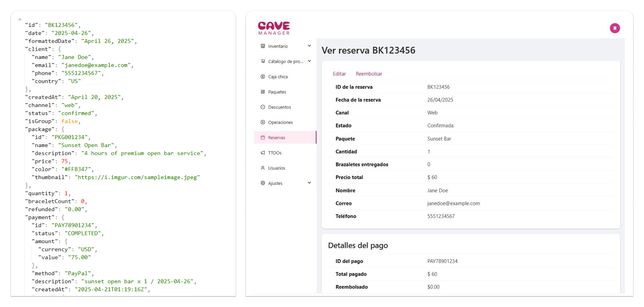This screenshot has height=307, width=644.
Task: Click the Total pagado value $ 60
Action: [x=432, y=274]
